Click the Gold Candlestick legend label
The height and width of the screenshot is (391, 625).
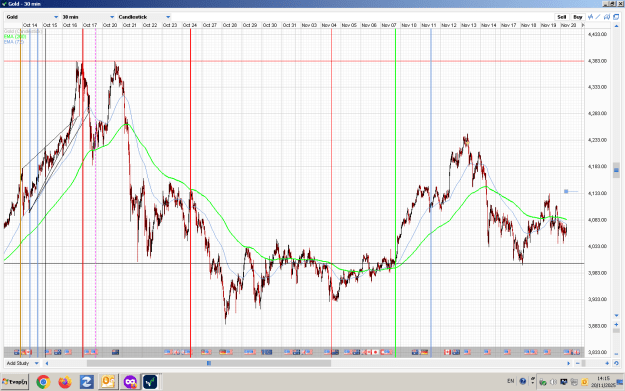click(x=23, y=31)
